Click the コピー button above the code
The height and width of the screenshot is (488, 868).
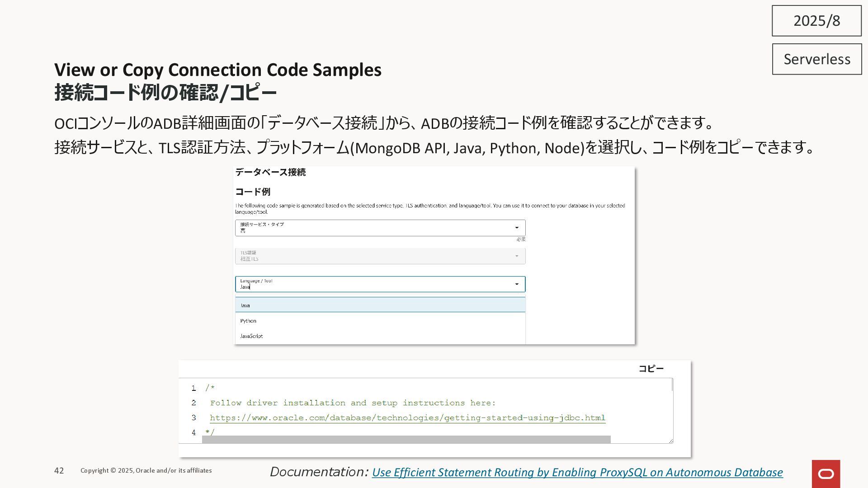(x=651, y=369)
